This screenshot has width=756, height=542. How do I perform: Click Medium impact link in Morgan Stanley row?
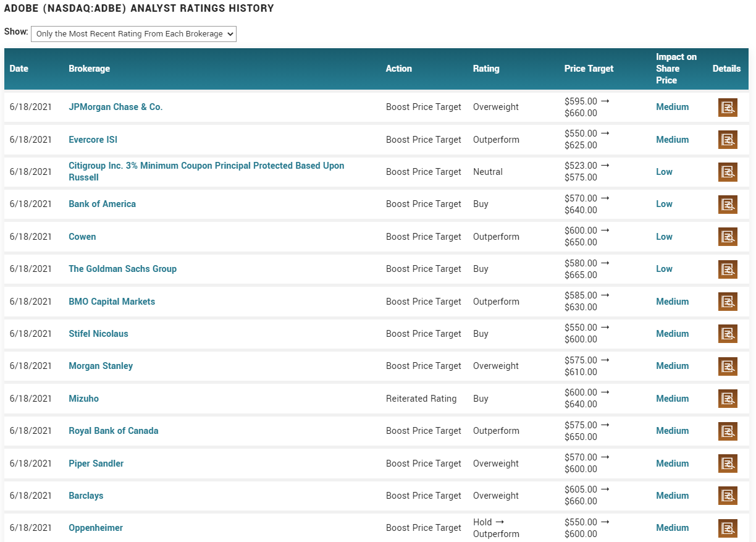(x=672, y=366)
